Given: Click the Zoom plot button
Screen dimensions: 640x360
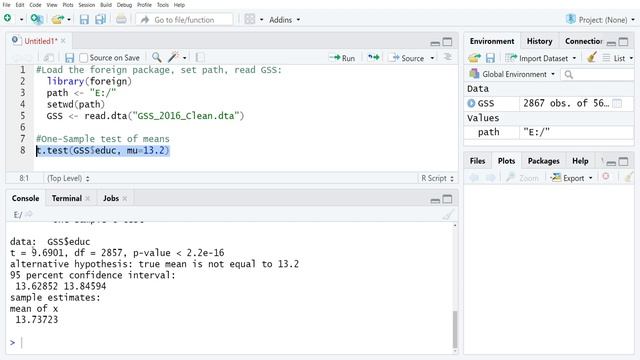Looking at the screenshot, I should click(523, 178).
